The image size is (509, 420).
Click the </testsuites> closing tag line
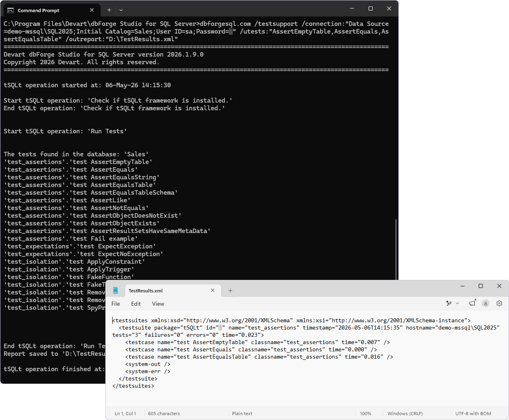click(x=133, y=386)
